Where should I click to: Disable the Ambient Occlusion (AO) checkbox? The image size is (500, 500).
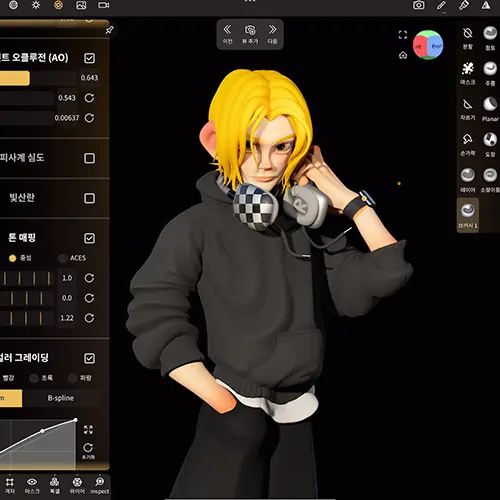point(89,58)
